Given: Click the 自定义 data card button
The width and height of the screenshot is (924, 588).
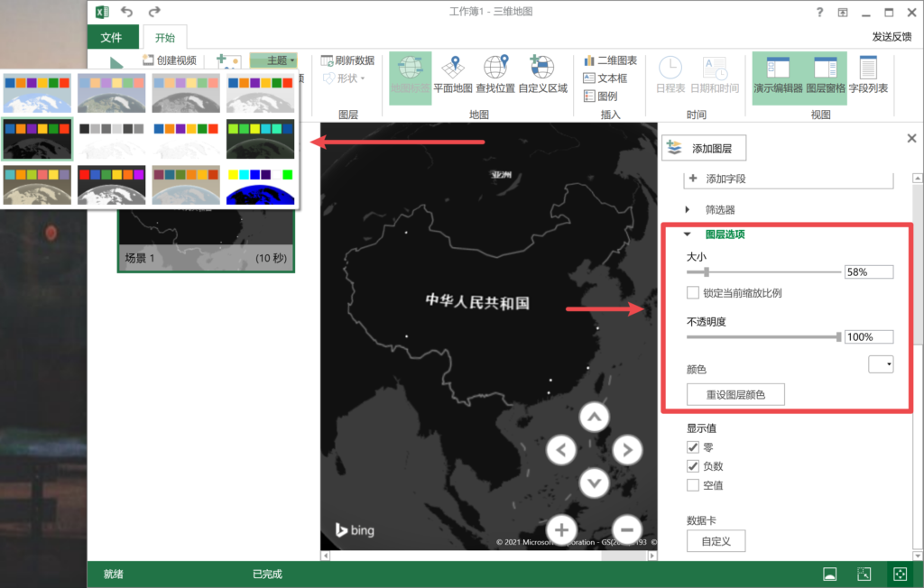Looking at the screenshot, I should (x=716, y=541).
